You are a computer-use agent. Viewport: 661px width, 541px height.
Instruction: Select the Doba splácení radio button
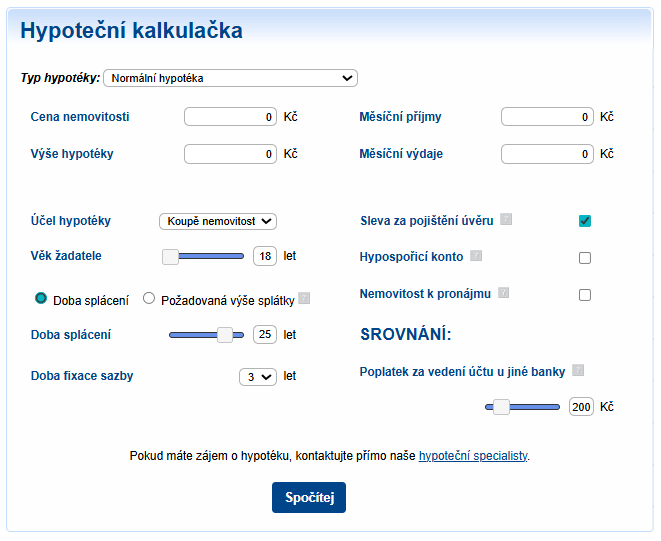pos(41,298)
